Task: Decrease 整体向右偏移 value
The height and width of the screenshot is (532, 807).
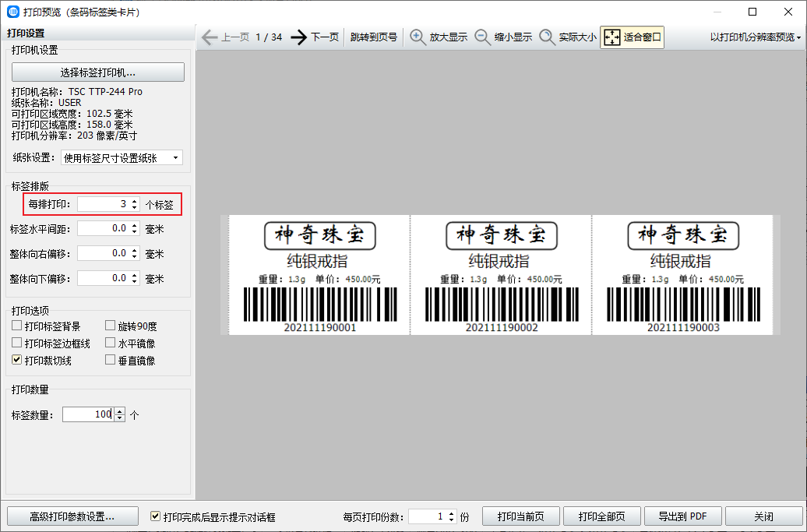Action: pos(134,257)
